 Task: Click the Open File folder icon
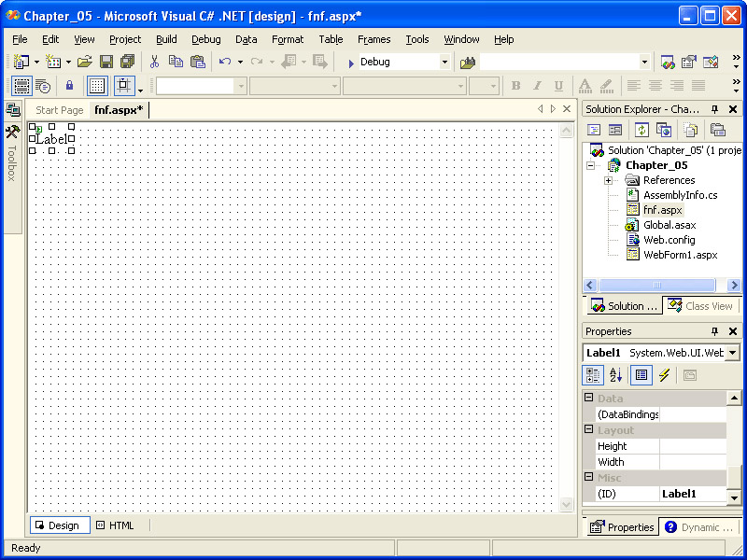pyautogui.click(x=85, y=62)
